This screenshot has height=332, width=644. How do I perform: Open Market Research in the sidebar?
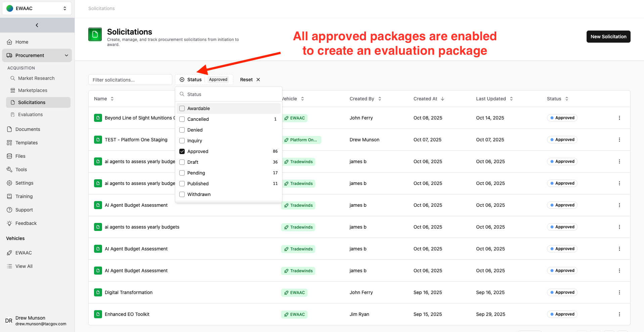[36, 78]
